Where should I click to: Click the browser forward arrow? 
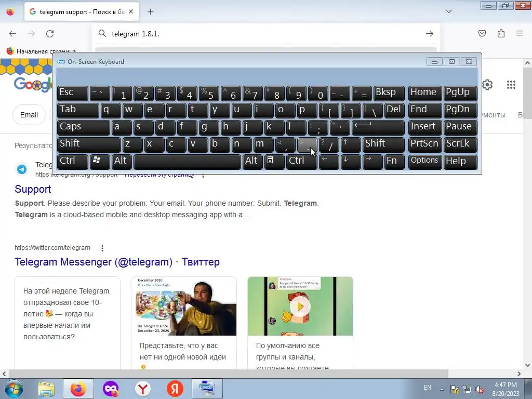(x=31, y=34)
